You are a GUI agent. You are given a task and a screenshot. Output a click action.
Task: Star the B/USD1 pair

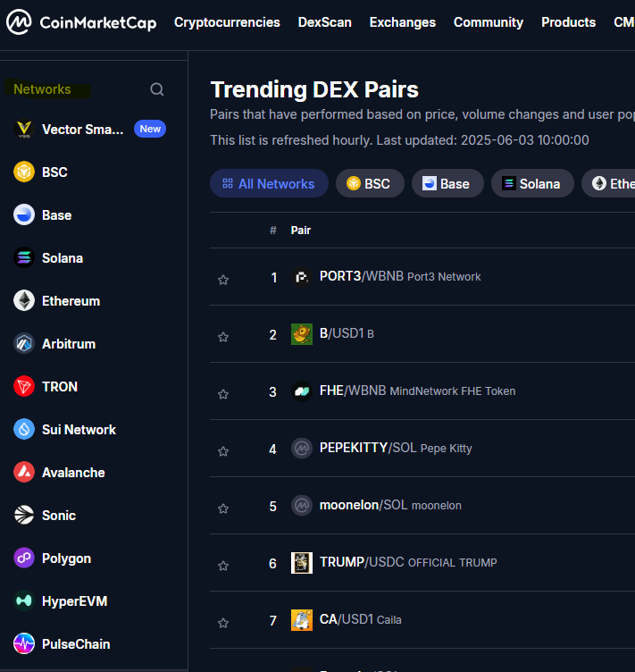pos(223,337)
